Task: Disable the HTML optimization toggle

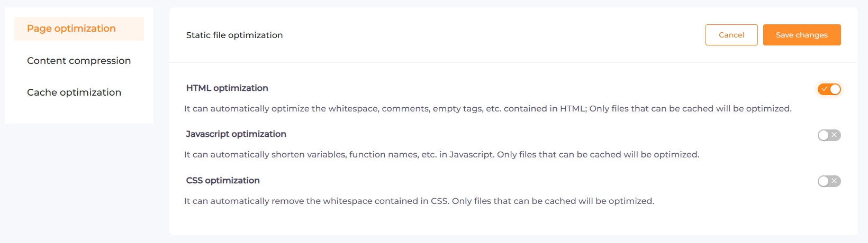Action: [x=829, y=89]
